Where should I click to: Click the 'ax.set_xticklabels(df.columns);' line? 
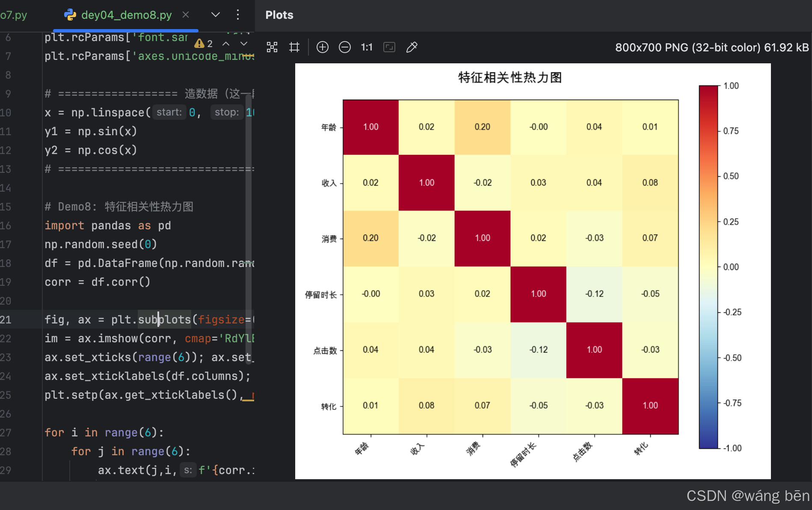148,376
